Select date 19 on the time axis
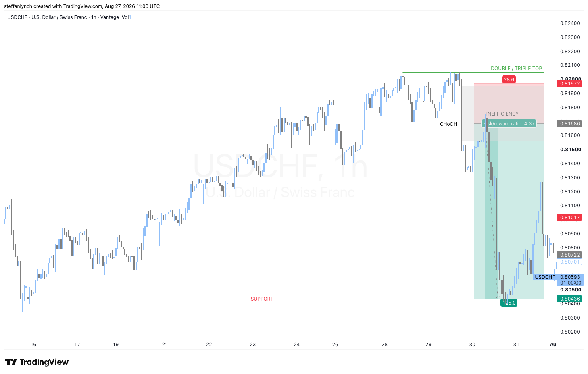 pyautogui.click(x=116, y=345)
